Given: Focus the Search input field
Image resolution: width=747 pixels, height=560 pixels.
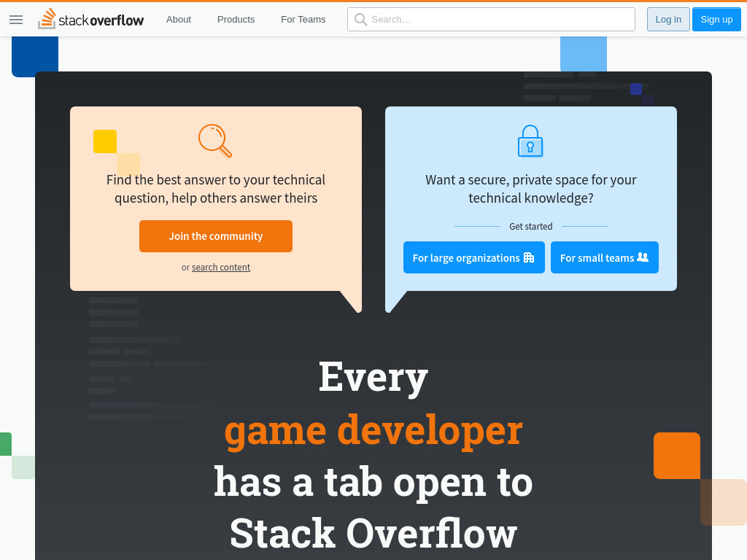Looking at the screenshot, I should (491, 20).
